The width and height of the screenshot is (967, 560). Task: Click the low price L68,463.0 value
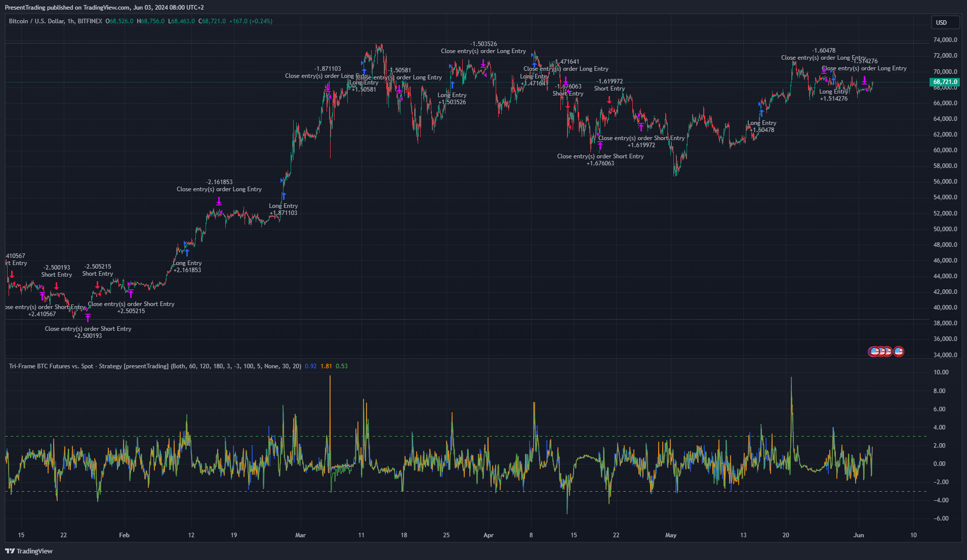tap(181, 21)
